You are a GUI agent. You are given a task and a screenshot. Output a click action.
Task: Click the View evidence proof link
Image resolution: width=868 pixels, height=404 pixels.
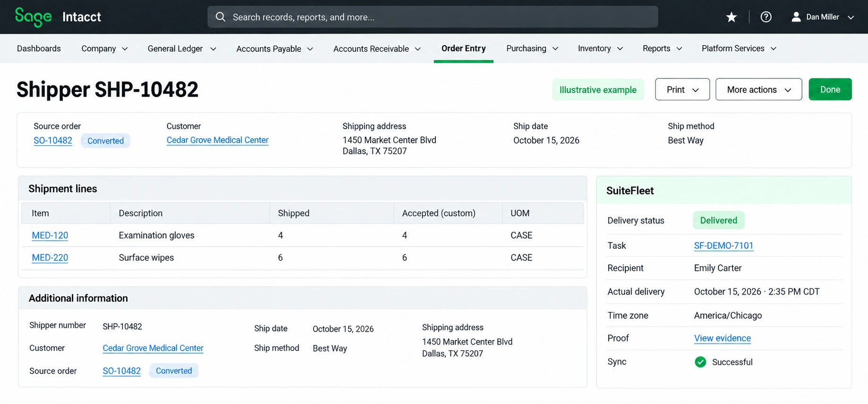click(722, 338)
